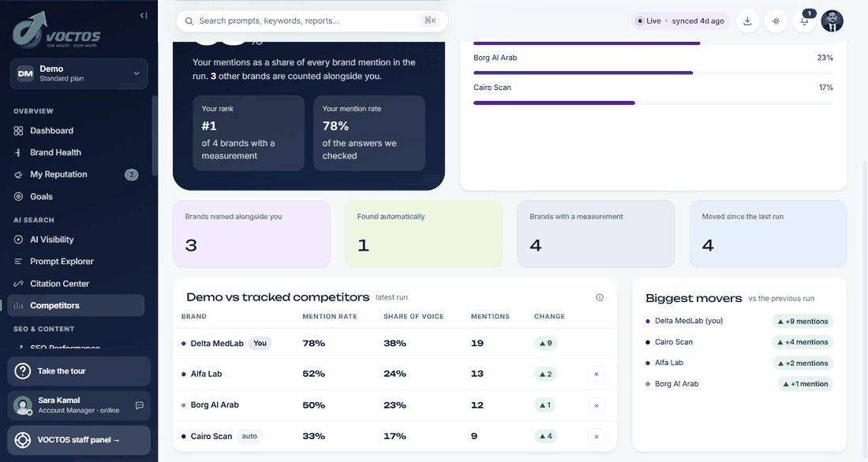Open the Dashboard page
The width and height of the screenshot is (868, 462).
(51, 131)
